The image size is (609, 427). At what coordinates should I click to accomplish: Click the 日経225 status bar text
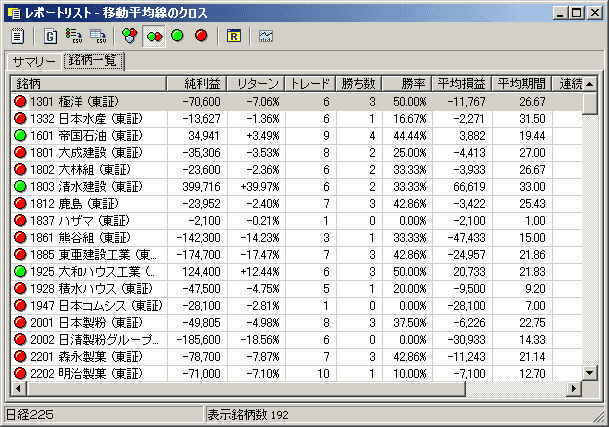click(30, 415)
